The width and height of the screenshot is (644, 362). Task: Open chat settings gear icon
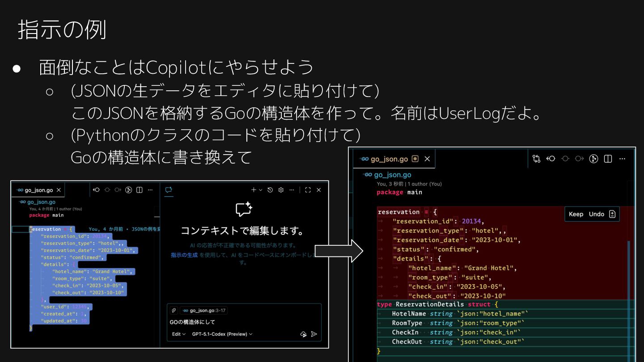(x=281, y=190)
